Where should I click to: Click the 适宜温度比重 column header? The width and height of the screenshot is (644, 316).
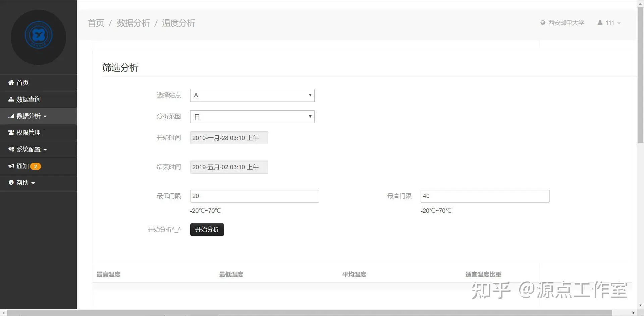tap(483, 274)
